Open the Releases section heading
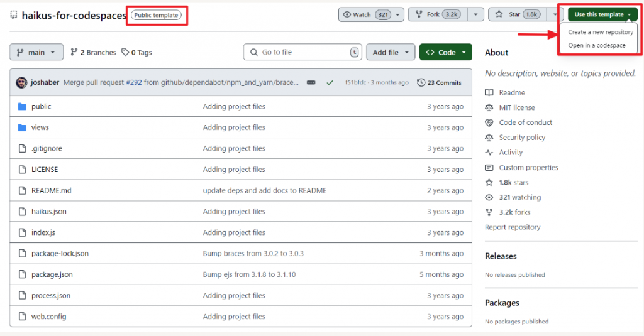 [501, 256]
